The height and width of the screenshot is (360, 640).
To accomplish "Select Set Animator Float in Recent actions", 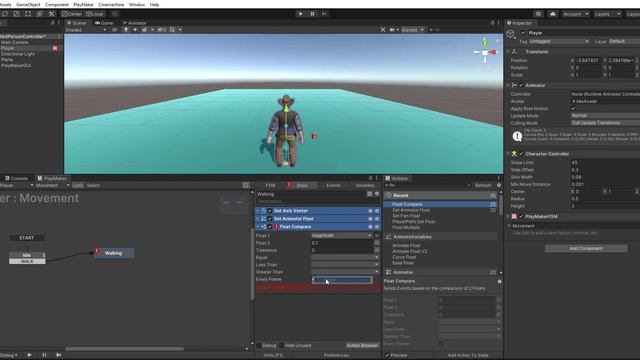I will point(411,210).
